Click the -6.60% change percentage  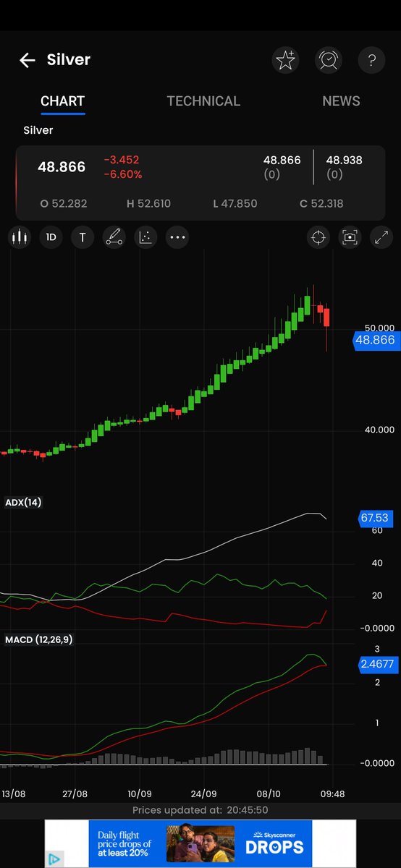click(122, 174)
